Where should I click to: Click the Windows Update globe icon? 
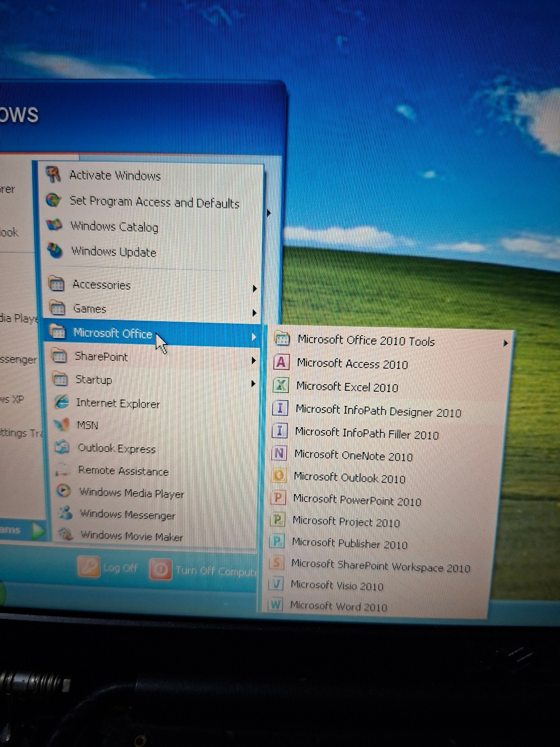[x=55, y=250]
